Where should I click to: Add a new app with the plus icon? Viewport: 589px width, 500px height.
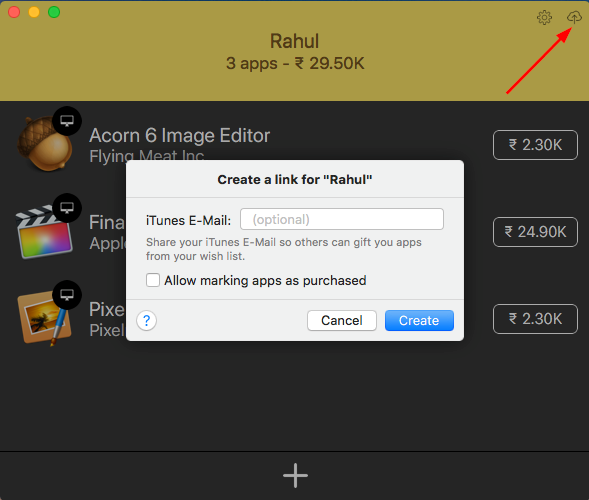[295, 475]
